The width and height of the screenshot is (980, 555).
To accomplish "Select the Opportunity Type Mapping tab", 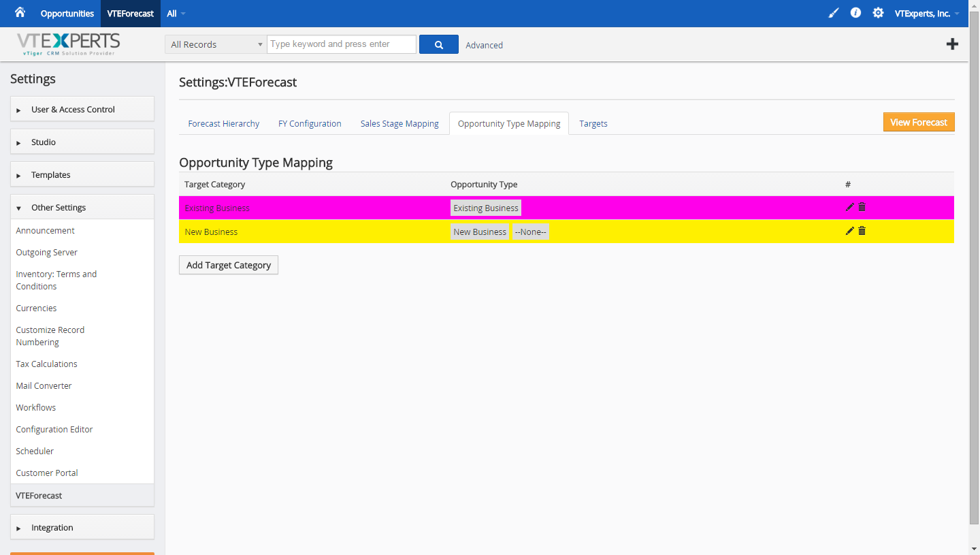I will coord(509,123).
